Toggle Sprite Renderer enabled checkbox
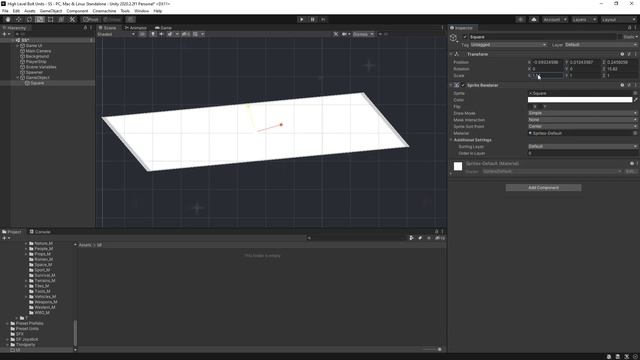This screenshot has height=360, width=640. coord(463,85)
